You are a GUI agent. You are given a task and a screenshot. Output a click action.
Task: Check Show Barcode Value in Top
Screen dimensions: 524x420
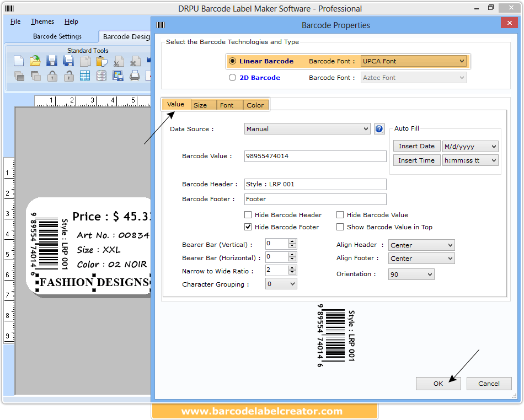pyautogui.click(x=340, y=227)
